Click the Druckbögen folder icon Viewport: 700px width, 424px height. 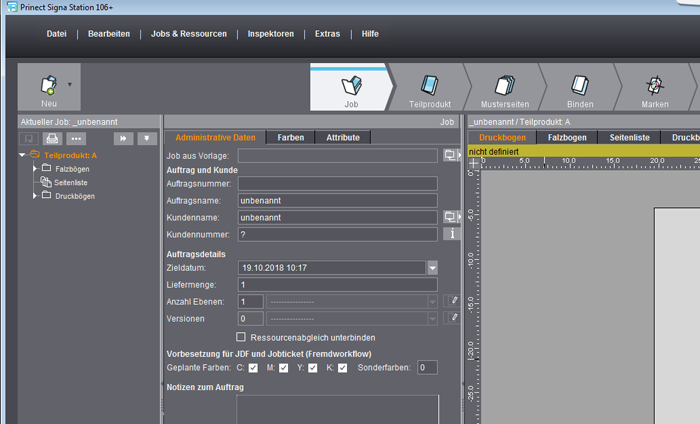pos(46,195)
